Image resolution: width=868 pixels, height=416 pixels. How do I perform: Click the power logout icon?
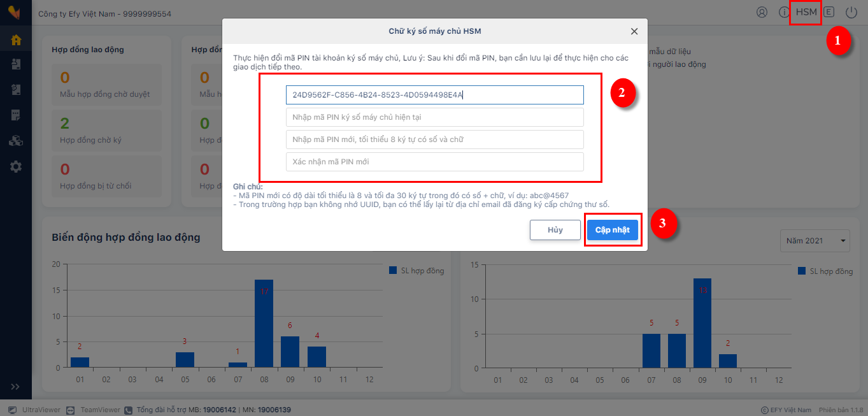click(851, 12)
